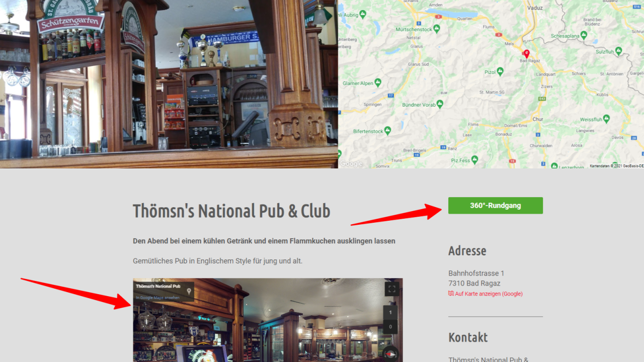Screen dimensions: 644x362
Task: Select the Mürtschenstock marker on the map
Action: click(x=437, y=29)
